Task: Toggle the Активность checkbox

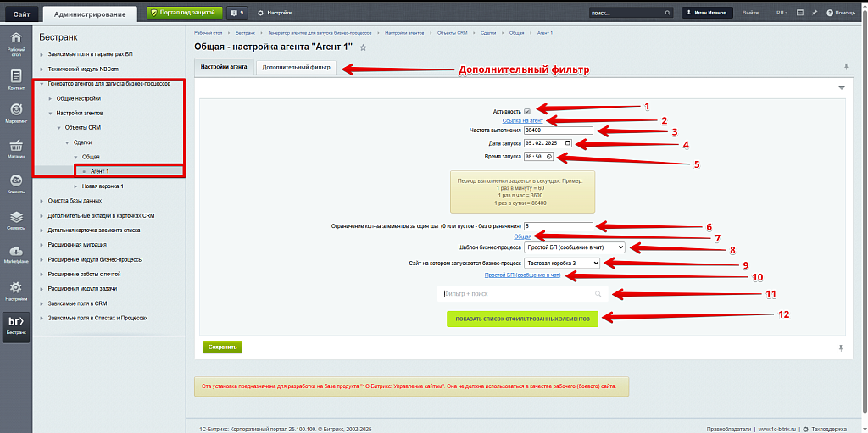Action: tap(527, 111)
